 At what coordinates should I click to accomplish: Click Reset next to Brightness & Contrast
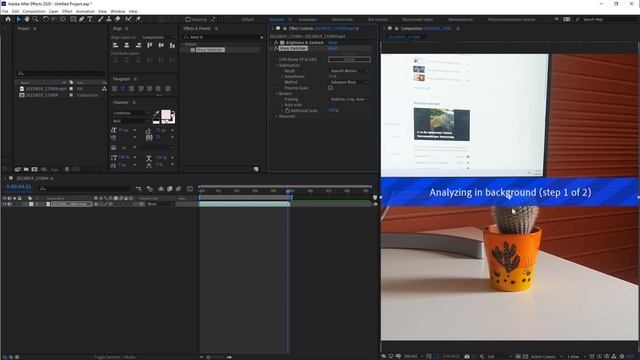pyautogui.click(x=333, y=42)
